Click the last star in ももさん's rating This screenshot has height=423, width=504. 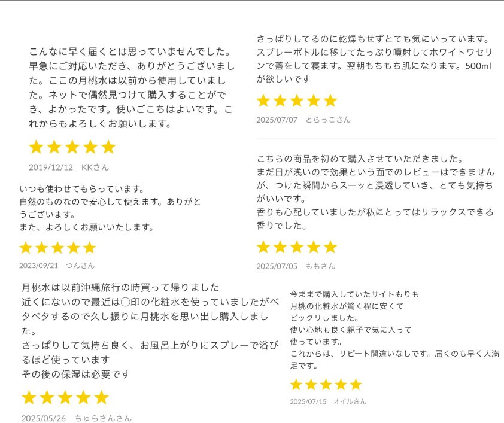coord(330,247)
